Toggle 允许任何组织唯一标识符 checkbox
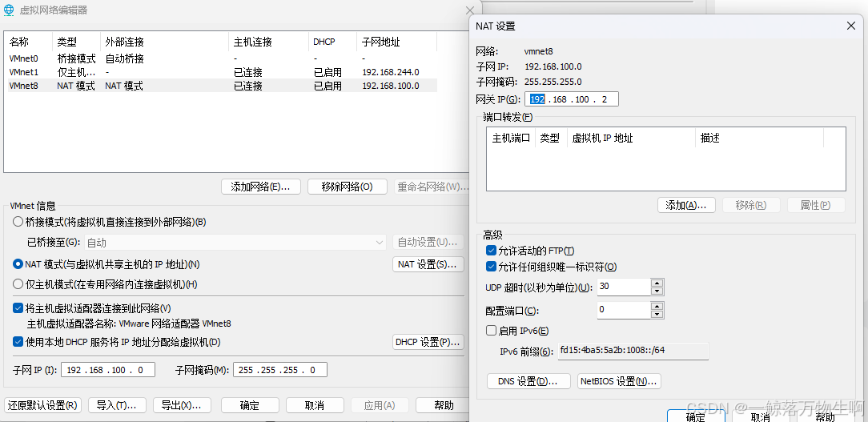Viewport: 868px width, 422px height. [x=491, y=267]
